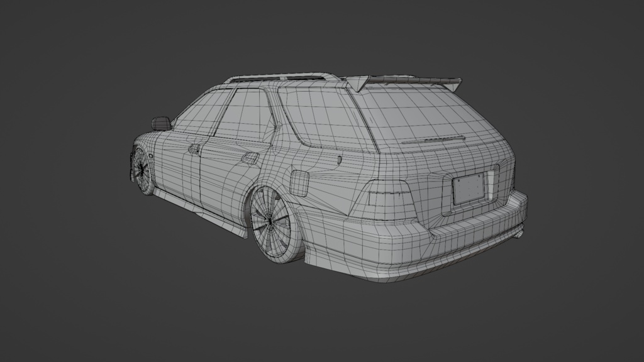Select the rear license plate on the car

469,189
